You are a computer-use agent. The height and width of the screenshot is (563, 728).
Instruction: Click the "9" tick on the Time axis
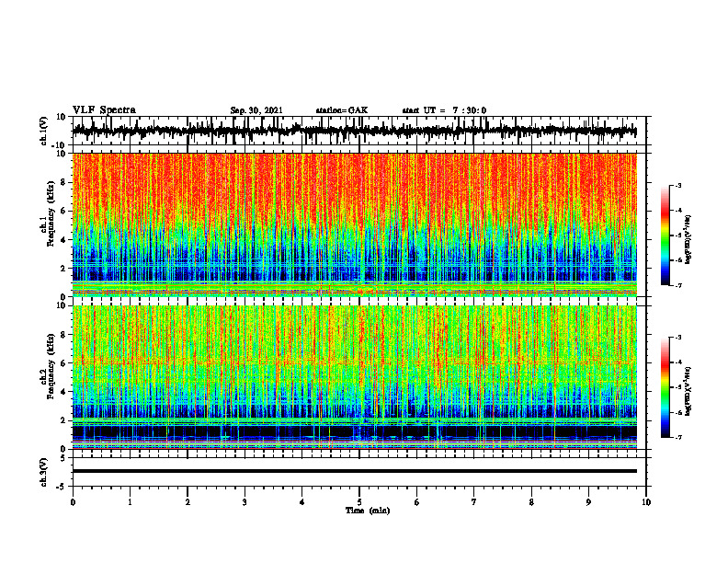tap(588, 502)
